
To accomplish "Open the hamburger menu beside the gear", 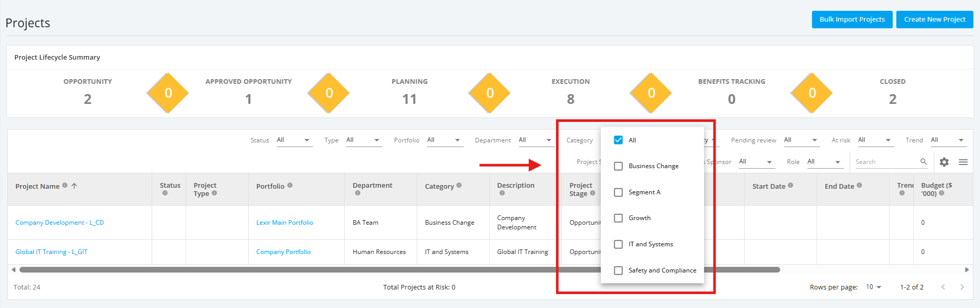I will click(x=963, y=162).
